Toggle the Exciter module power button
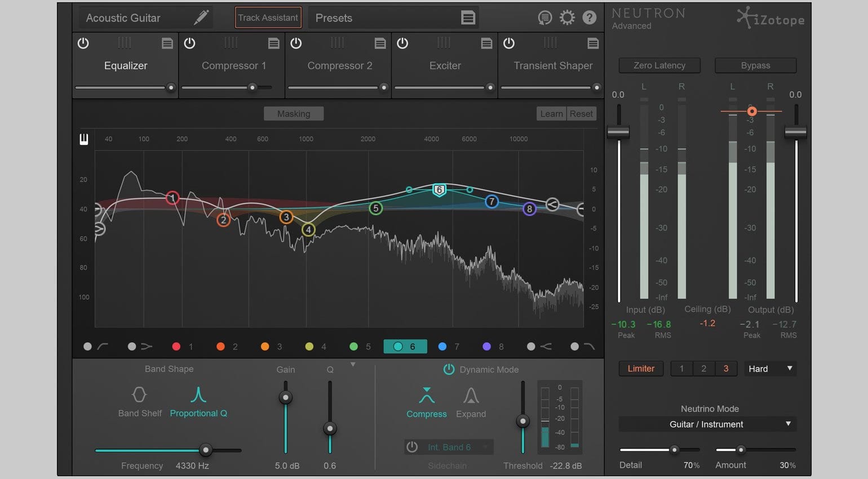This screenshot has height=479, width=868. (402, 43)
